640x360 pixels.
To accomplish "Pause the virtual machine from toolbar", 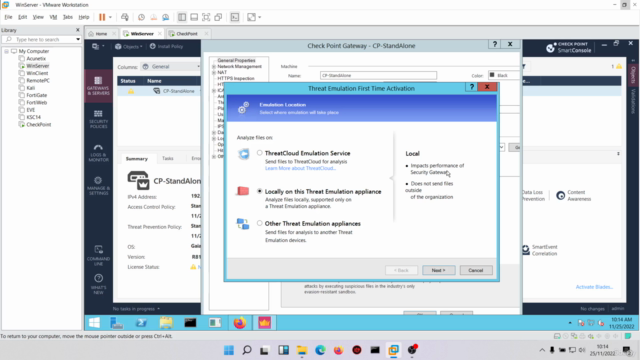I will 102,17.
